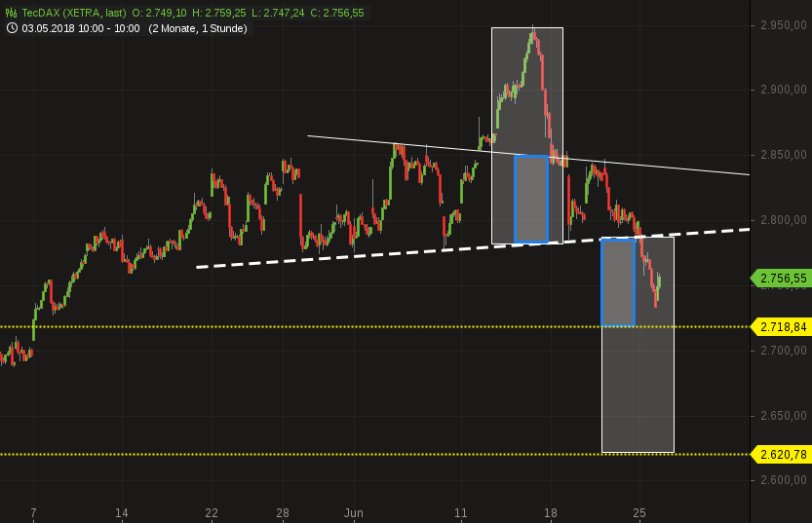Click the high value H: 2.759,25
Viewport: 812px width, 523px height.
point(219,13)
